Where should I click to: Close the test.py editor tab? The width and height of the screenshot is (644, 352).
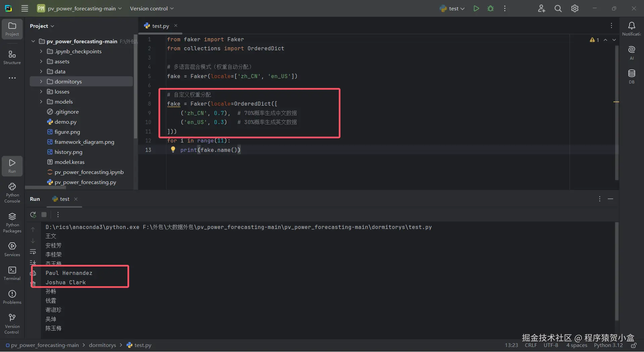tap(175, 25)
